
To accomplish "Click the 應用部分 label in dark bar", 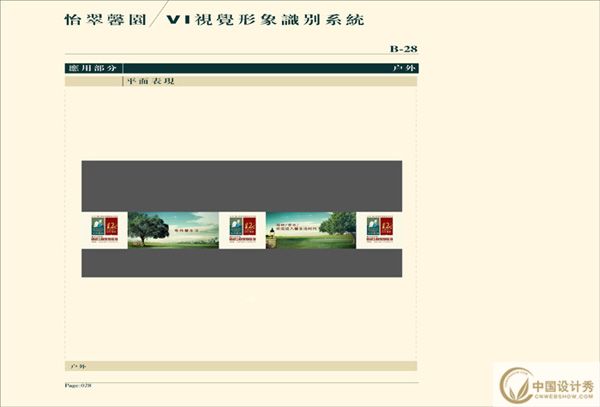I will tap(93, 68).
